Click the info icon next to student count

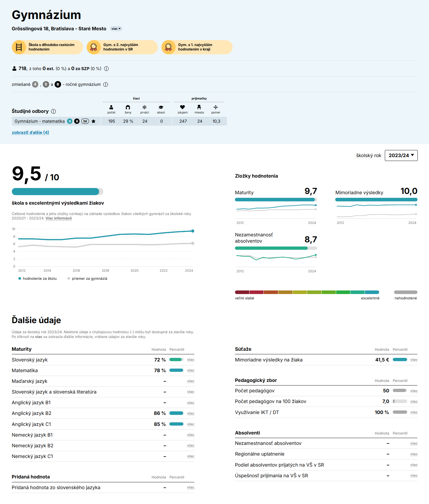click(107, 69)
